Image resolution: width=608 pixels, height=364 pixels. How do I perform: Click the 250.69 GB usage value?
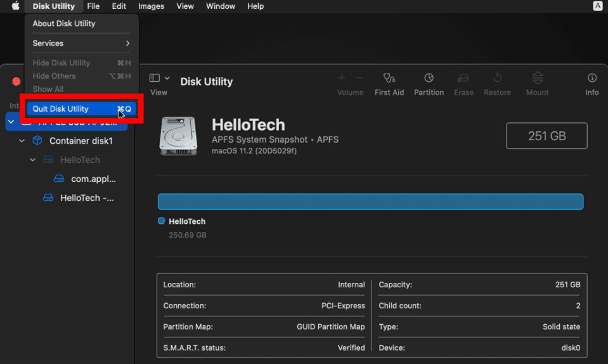click(x=187, y=235)
